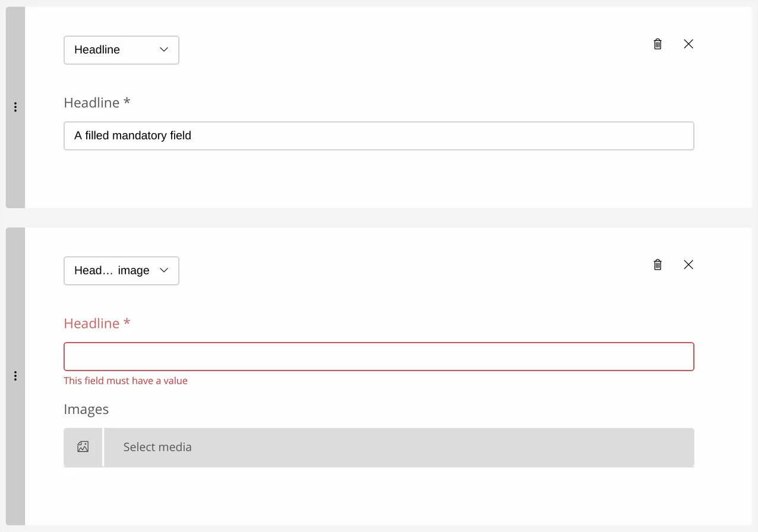
Task: Click the empty required Headline input field
Action: point(378,356)
